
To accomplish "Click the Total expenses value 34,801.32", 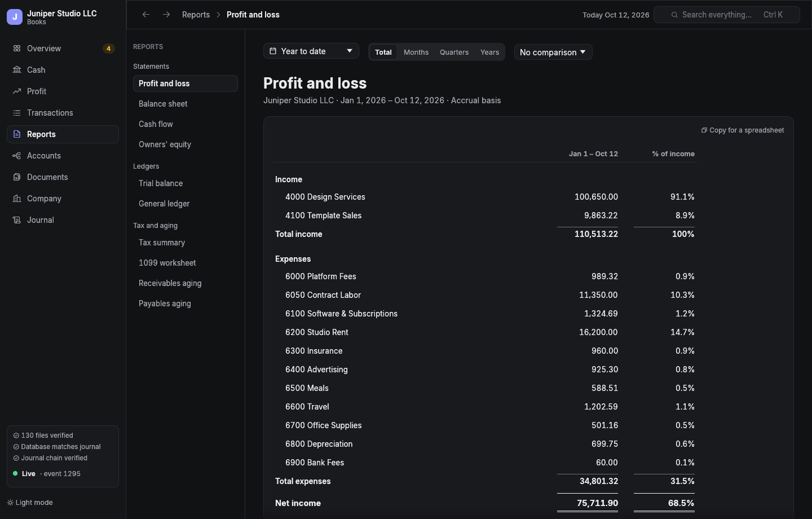I will pos(599,481).
